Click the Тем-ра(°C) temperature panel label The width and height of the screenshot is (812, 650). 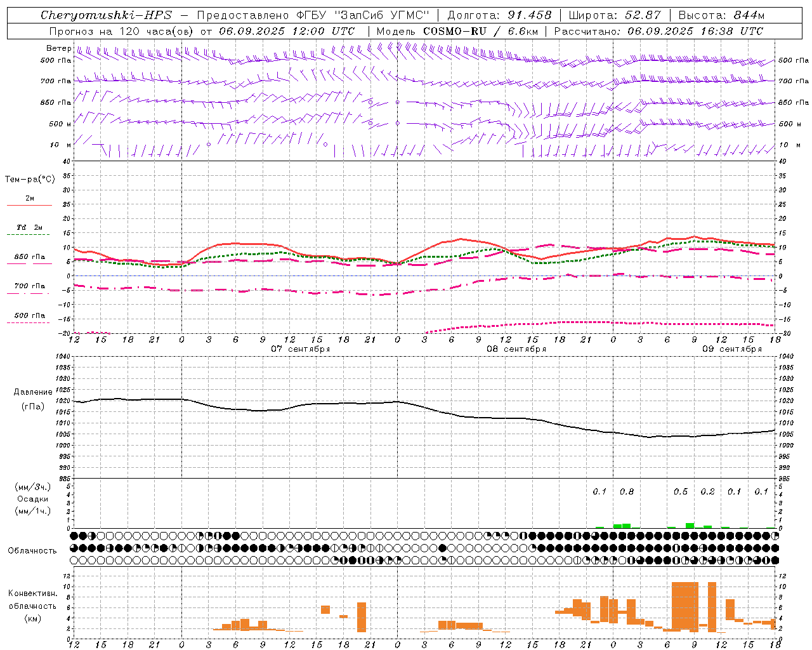pyautogui.click(x=30, y=180)
